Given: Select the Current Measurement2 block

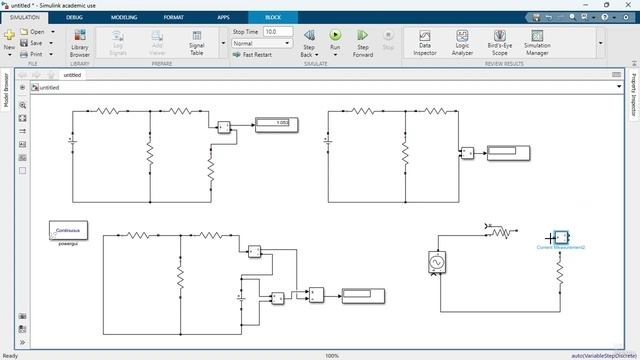Looking at the screenshot, I should 562,237.
